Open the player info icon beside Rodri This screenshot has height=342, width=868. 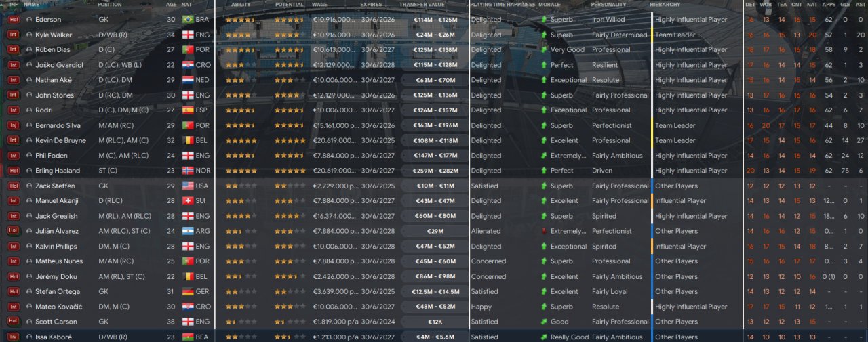click(29, 110)
